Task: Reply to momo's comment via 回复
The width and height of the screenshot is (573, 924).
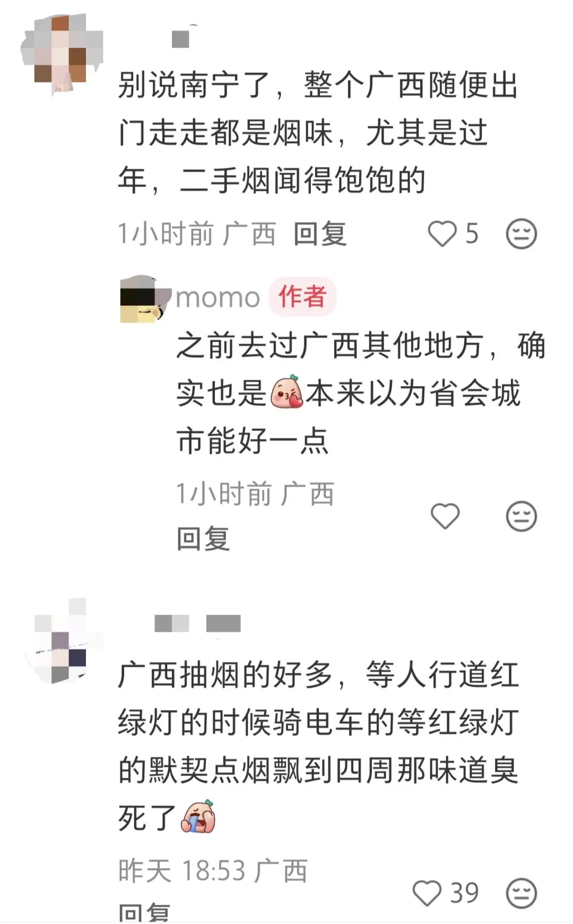Action: (203, 539)
